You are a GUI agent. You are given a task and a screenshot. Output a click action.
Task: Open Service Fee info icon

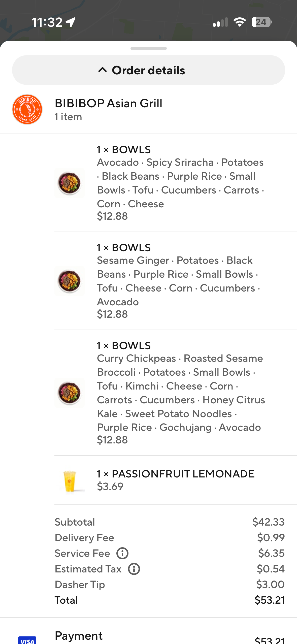click(x=122, y=554)
